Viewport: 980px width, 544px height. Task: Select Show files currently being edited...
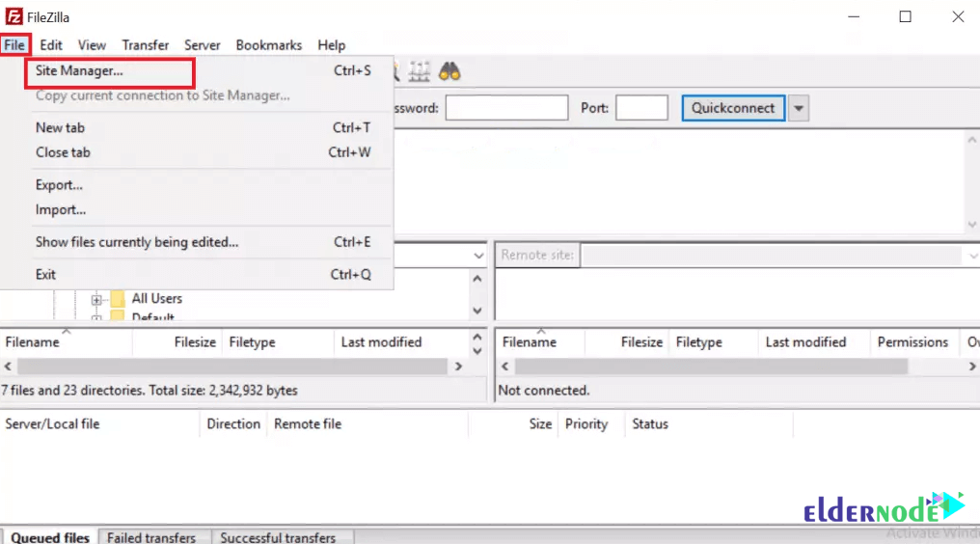pos(204,242)
